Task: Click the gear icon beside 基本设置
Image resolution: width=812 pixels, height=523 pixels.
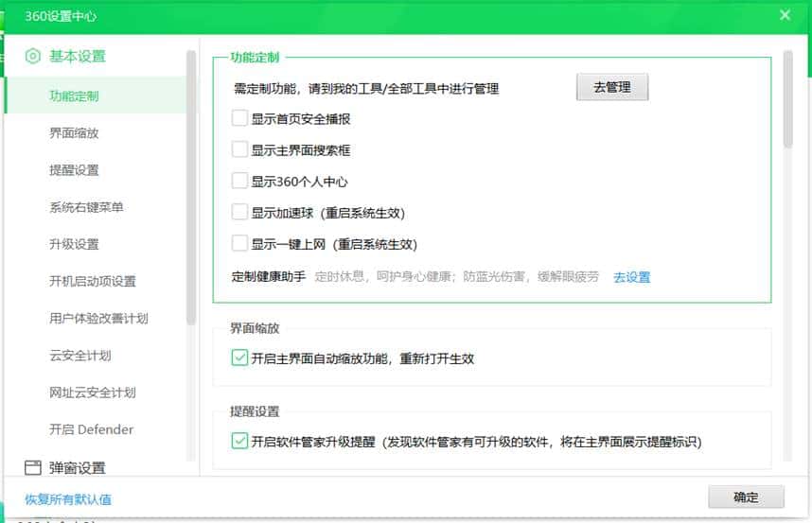Action: coord(32,56)
